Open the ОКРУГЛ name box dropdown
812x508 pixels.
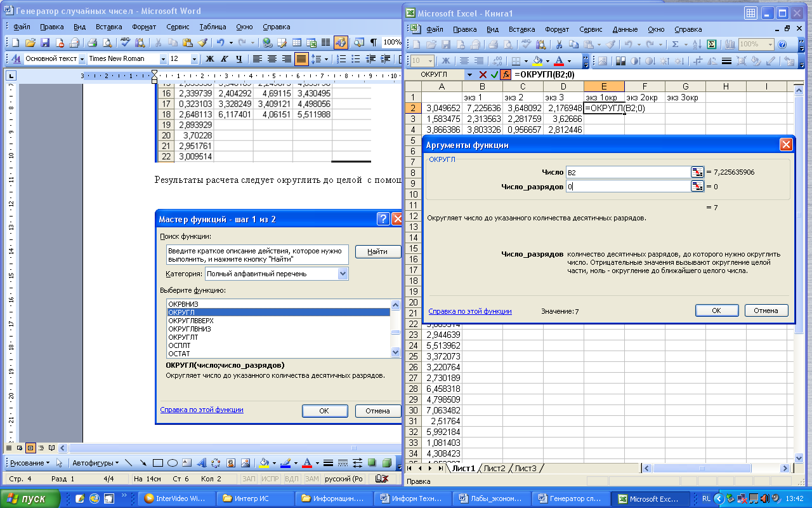469,75
